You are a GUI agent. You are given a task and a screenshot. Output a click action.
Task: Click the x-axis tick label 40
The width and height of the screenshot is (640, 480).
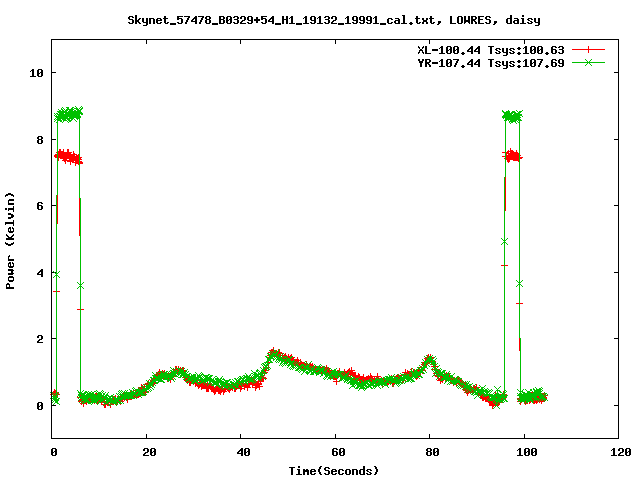(244, 452)
